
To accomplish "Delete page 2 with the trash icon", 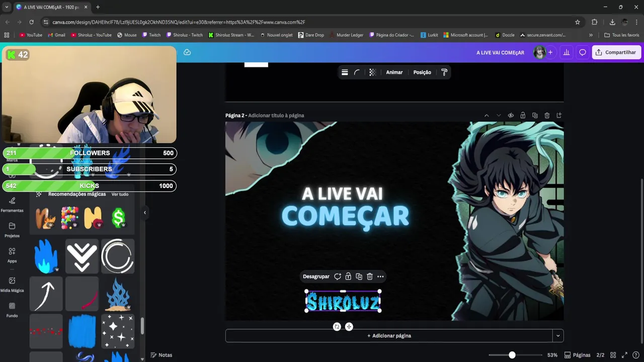I will [547, 116].
